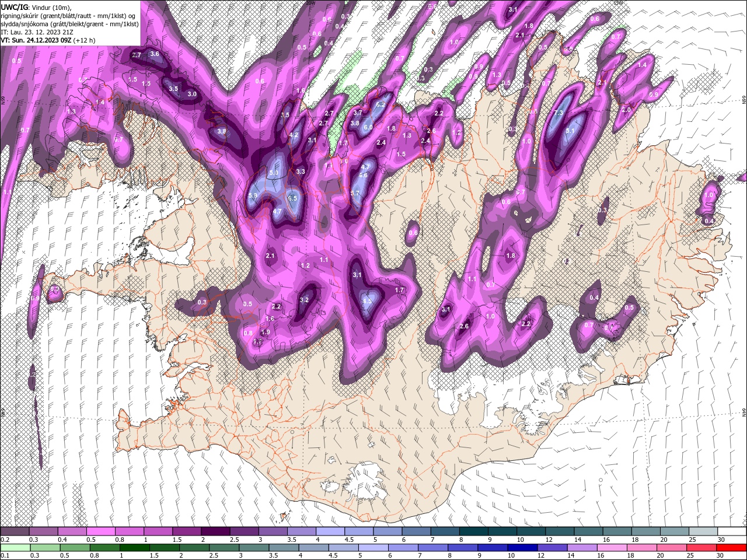Click the 7.3 precipitation value on the map
Viewport: 747px width, 560px height.
tap(558, 113)
